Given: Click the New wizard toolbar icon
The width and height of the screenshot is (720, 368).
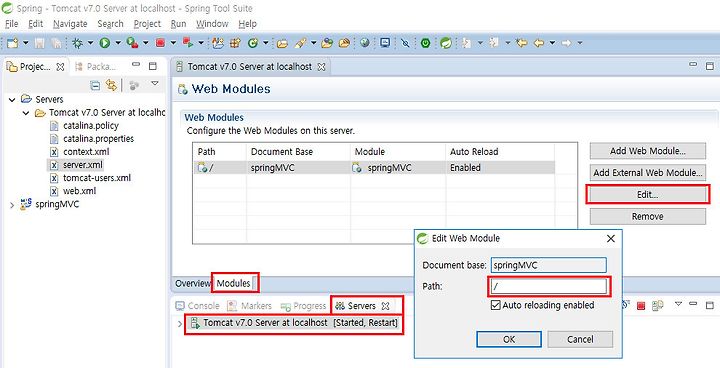Looking at the screenshot, I should coord(13,43).
